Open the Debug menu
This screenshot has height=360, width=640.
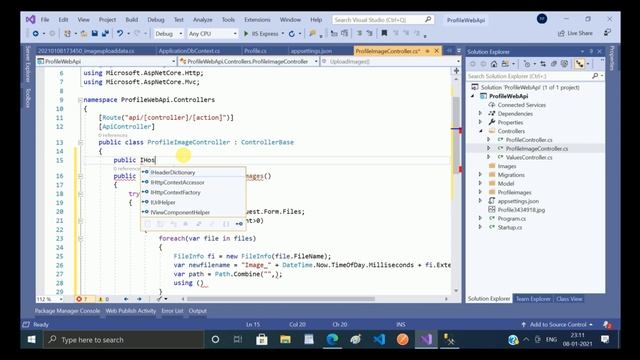[x=156, y=19]
